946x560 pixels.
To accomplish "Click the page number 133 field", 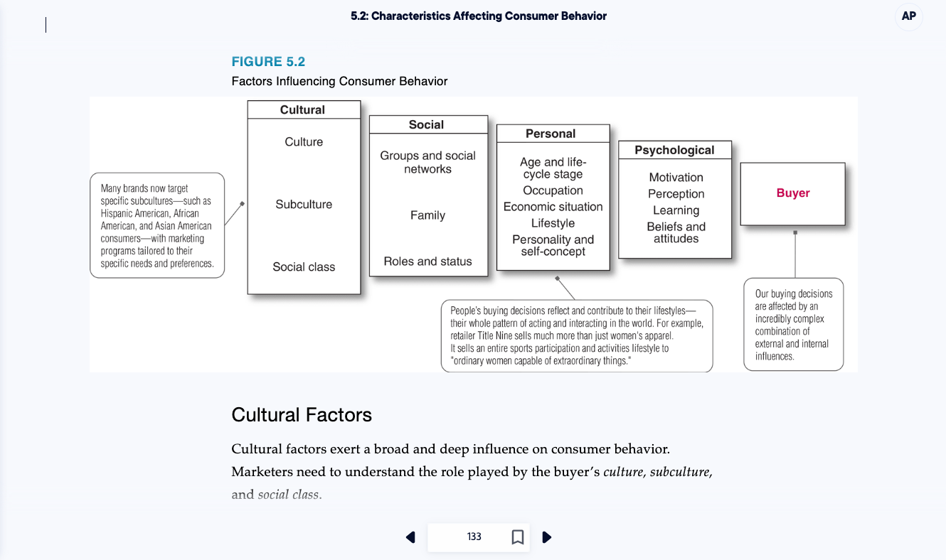I will click(x=474, y=537).
